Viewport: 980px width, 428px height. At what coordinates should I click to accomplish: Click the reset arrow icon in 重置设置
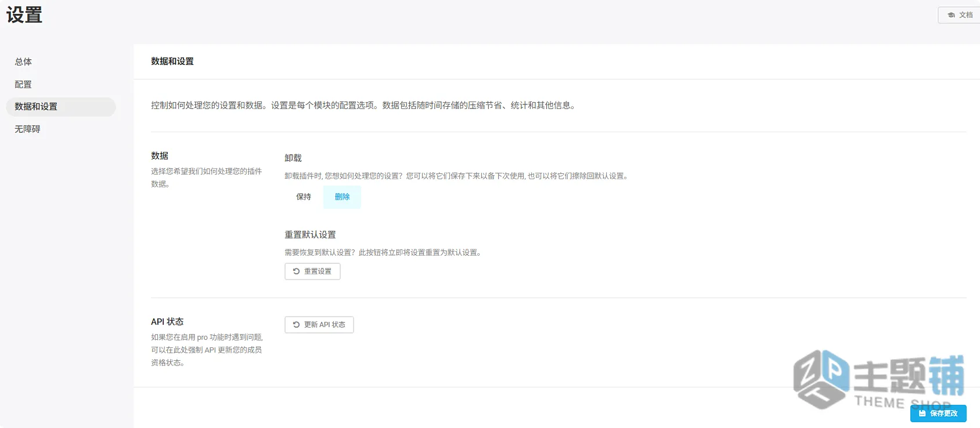point(296,271)
